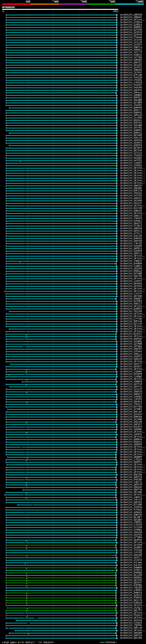Image resolution: width=146 pixels, height=644 pixels.
Task: Open hit UniRef100_A7Q5X9
Action: tap(131, 22)
